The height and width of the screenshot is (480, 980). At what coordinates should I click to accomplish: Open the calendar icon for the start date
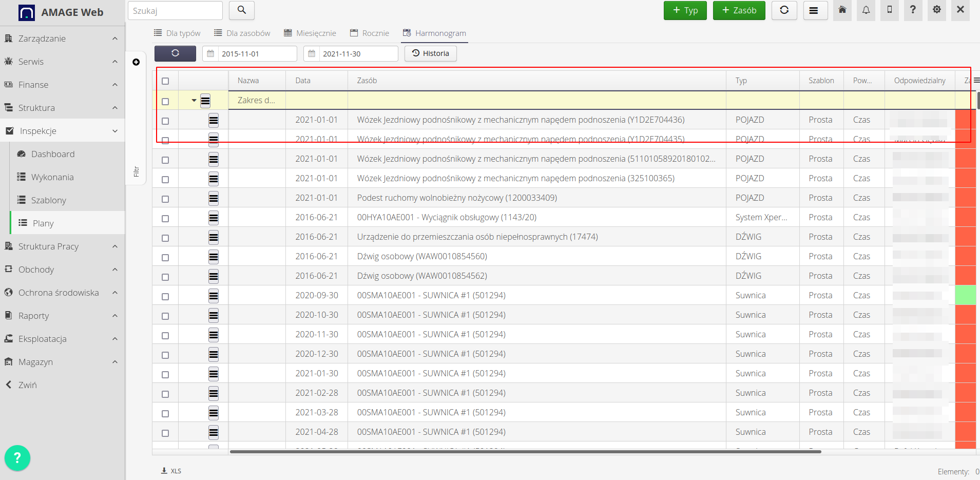tap(211, 53)
